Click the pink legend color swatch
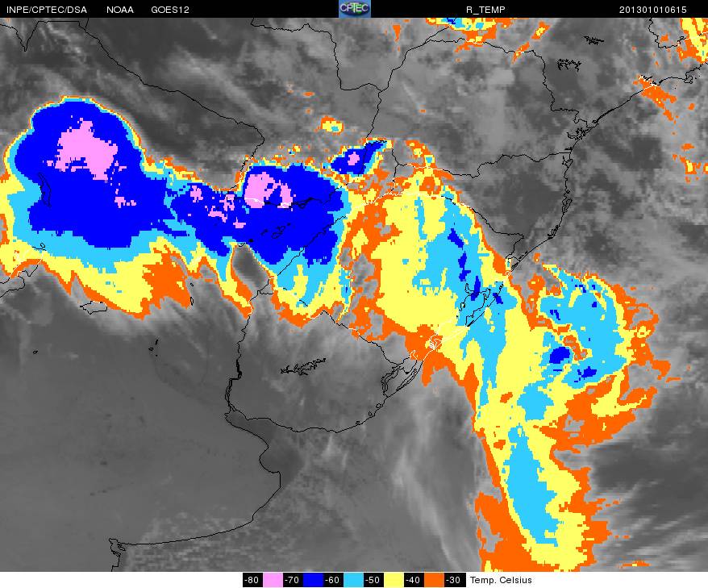The width and height of the screenshot is (708, 588). point(273,580)
